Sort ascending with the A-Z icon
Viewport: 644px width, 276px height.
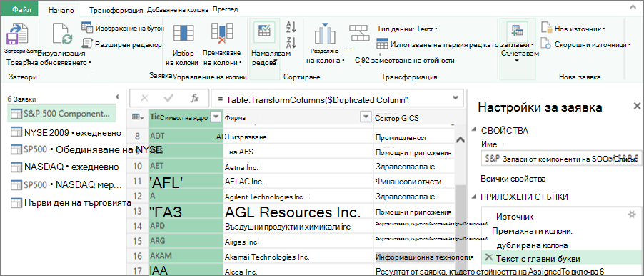tap(291, 27)
